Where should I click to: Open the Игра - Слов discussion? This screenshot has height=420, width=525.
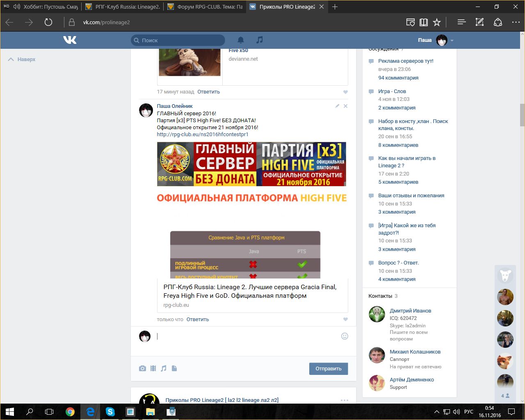pyautogui.click(x=392, y=91)
